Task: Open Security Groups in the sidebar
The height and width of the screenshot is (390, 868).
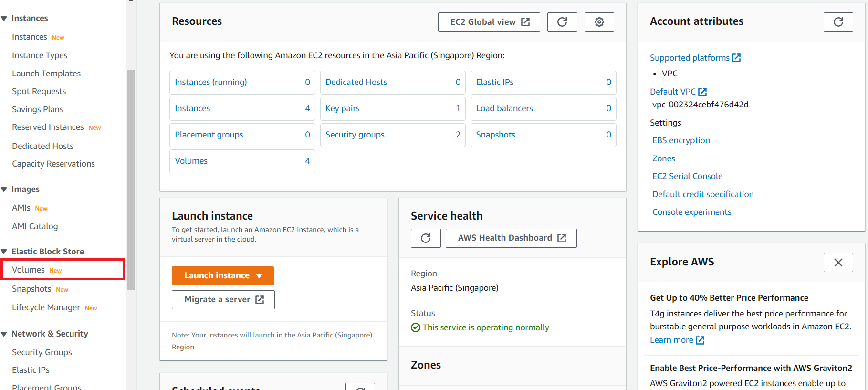Action: pos(42,352)
